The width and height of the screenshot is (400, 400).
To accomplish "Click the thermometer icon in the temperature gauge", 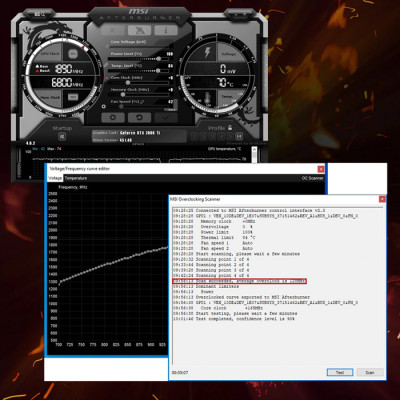I will pyautogui.click(x=207, y=98).
